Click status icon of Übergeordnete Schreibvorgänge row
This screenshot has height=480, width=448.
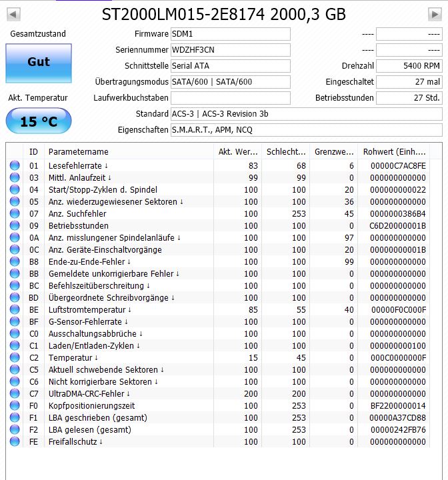point(15,297)
